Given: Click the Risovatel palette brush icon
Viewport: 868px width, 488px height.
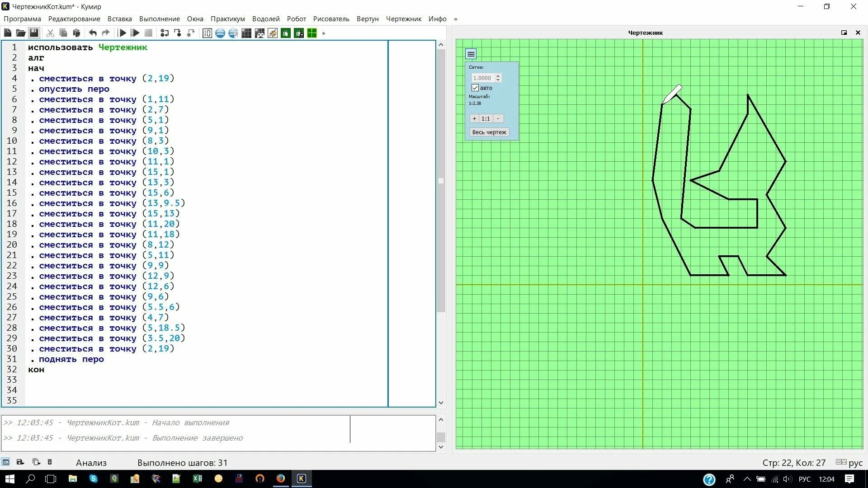Looking at the screenshot, I should 273,33.
